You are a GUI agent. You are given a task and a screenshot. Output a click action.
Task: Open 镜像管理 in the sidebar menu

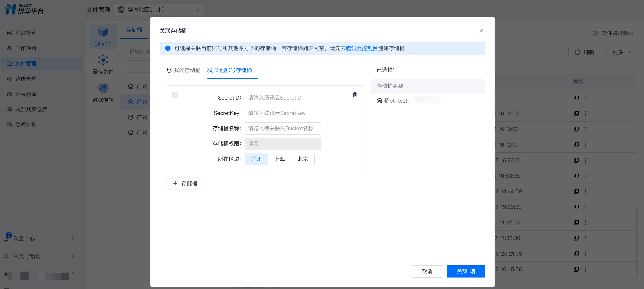tap(26, 79)
